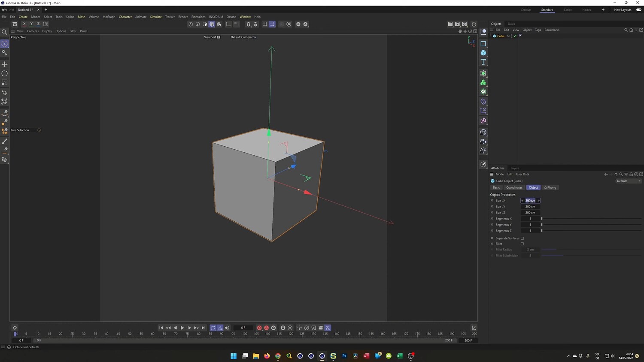Open the Basic attribute tab
Viewport: 644px width, 362px height.
[x=496, y=187]
